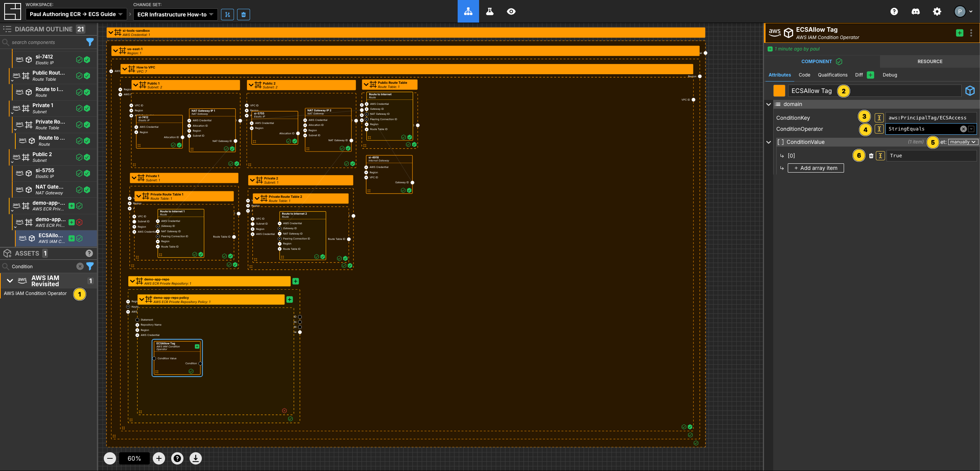Open the workspace selector dropdown
The image size is (980, 471).
(76, 14)
